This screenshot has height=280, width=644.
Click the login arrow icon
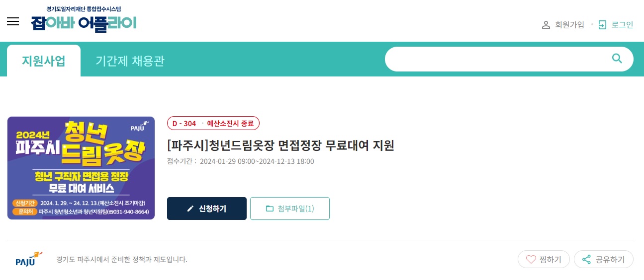pos(602,25)
